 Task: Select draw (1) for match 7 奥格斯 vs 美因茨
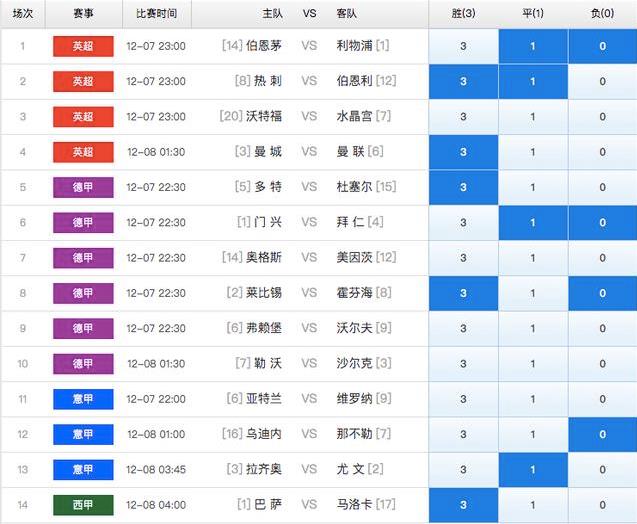[x=533, y=258]
